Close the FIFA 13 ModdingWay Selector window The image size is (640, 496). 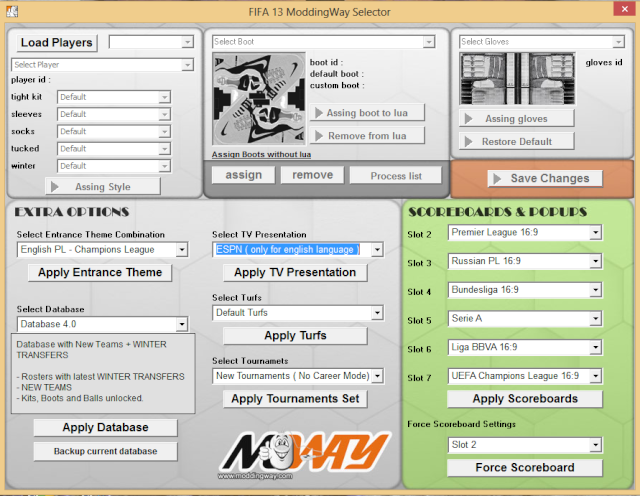click(x=624, y=9)
